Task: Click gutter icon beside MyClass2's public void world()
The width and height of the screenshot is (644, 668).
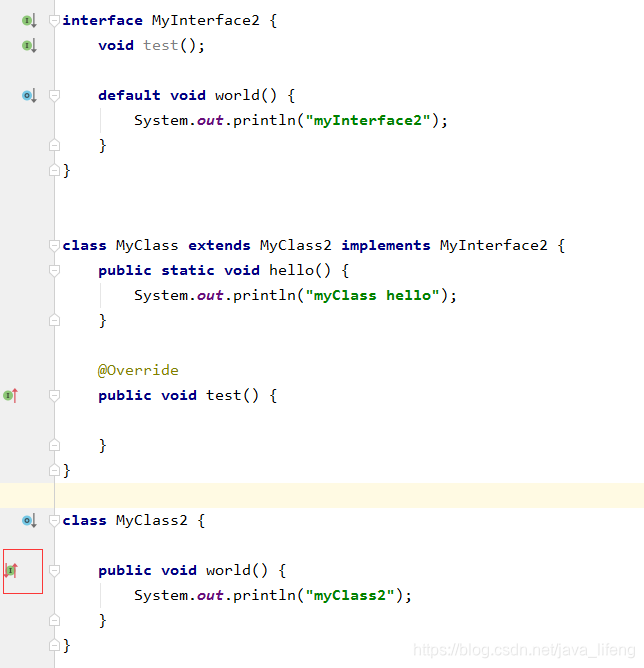Action: (x=11, y=570)
